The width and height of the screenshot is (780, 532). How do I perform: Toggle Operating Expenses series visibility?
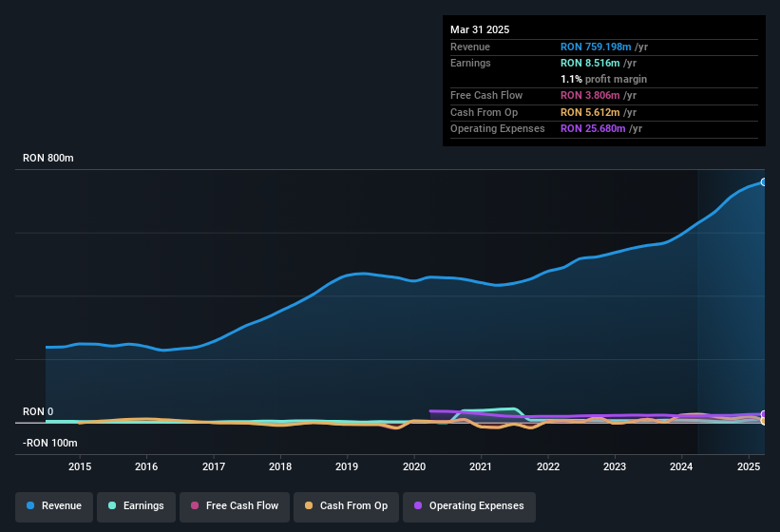[469, 506]
